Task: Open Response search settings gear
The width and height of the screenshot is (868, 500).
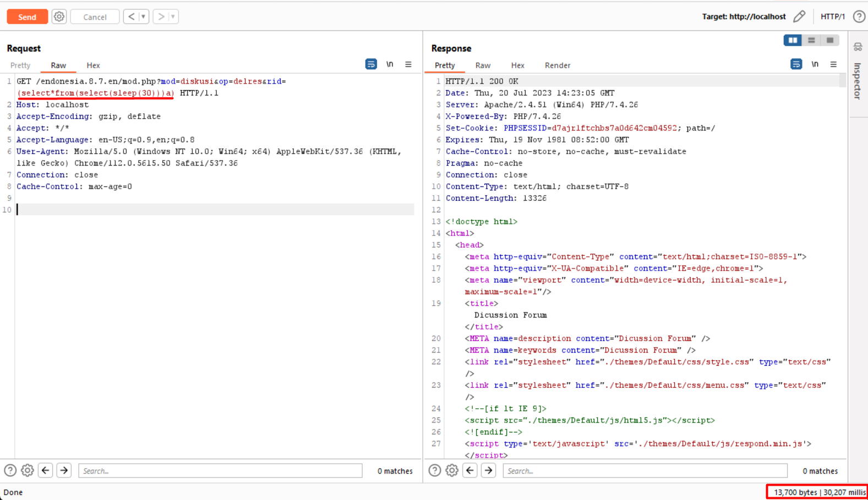Action: pos(452,470)
